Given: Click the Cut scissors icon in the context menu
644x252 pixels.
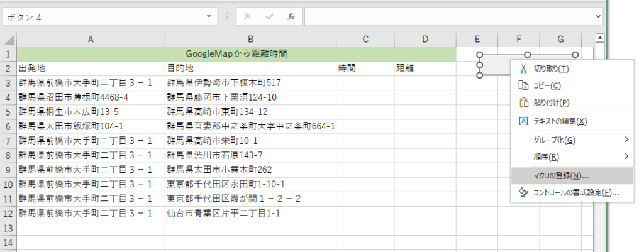Looking at the screenshot, I should 523,68.
